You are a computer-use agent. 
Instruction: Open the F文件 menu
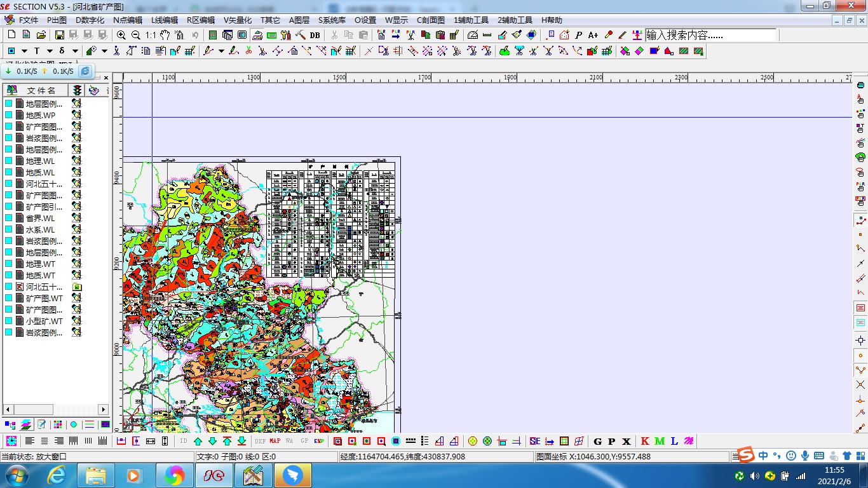click(x=28, y=20)
